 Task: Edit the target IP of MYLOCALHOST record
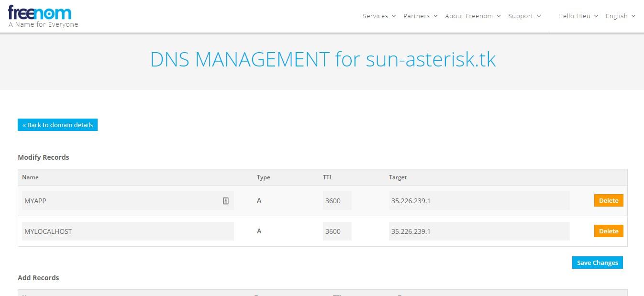pyautogui.click(x=479, y=231)
